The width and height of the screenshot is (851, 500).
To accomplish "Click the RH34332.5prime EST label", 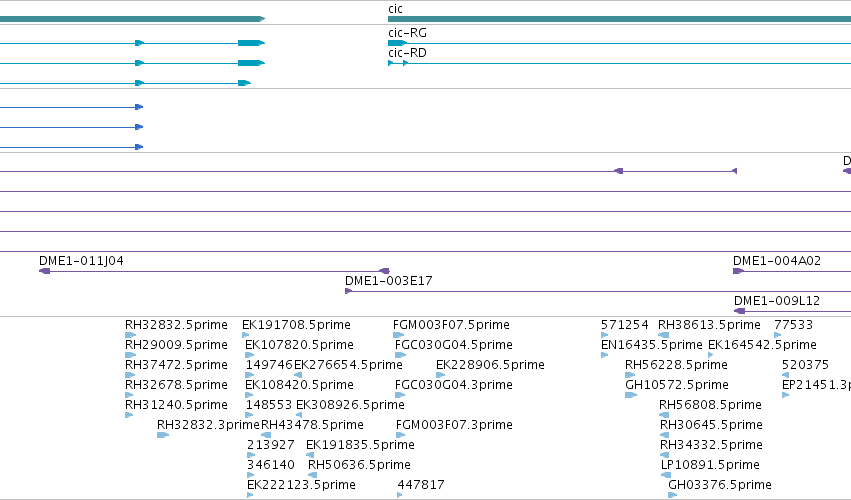I will pos(712,445).
